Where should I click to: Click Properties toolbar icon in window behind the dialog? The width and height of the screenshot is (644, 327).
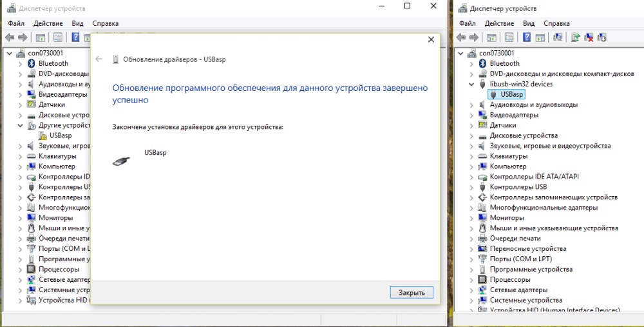coord(58,37)
